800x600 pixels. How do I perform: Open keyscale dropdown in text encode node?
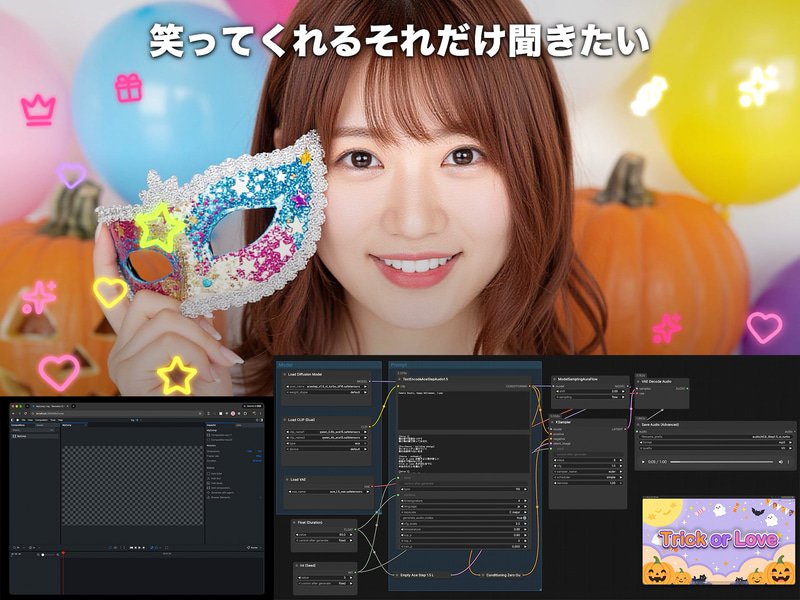(464, 512)
